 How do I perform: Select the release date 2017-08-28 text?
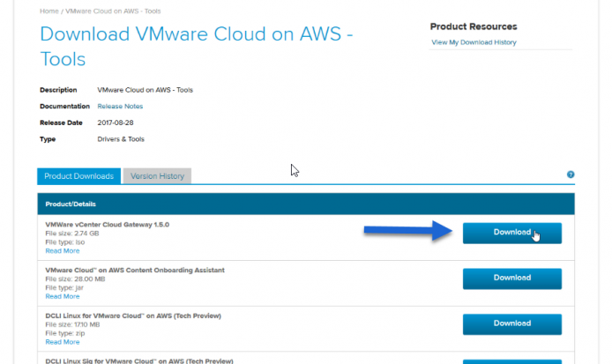point(116,123)
